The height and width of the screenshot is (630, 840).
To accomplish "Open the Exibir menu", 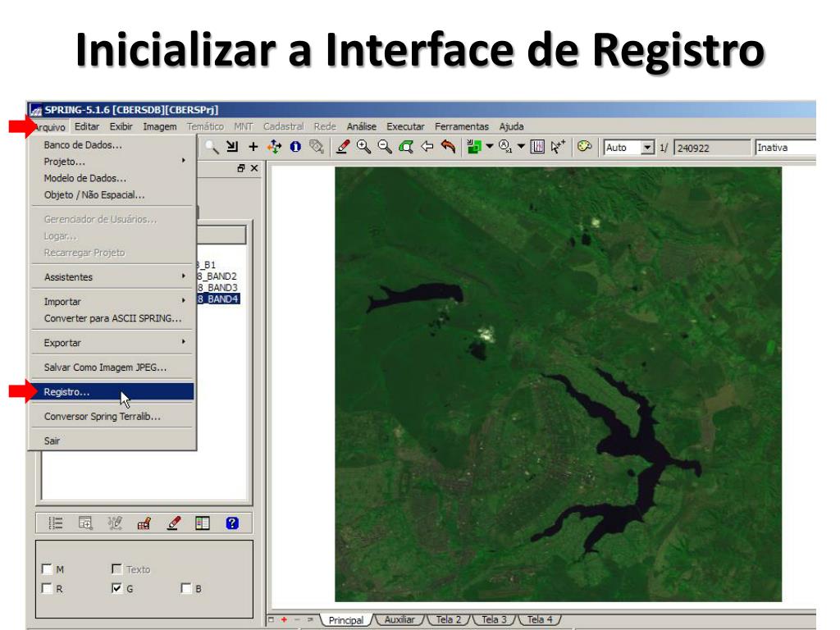I will 121,126.
